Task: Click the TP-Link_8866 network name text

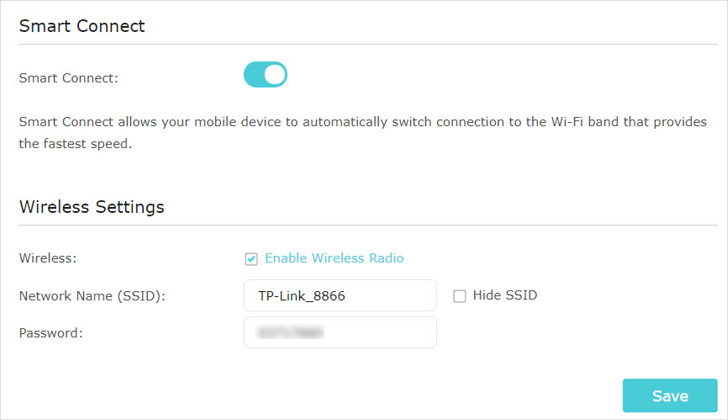Action: [x=301, y=296]
